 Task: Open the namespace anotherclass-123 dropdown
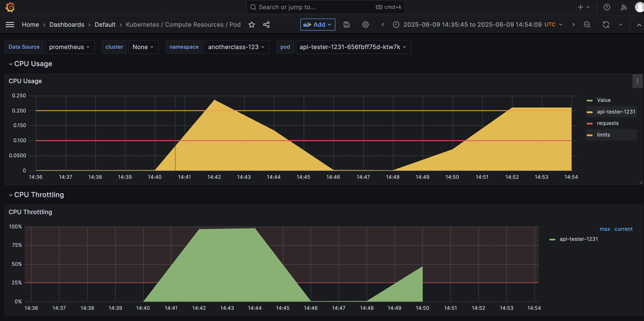click(x=236, y=47)
